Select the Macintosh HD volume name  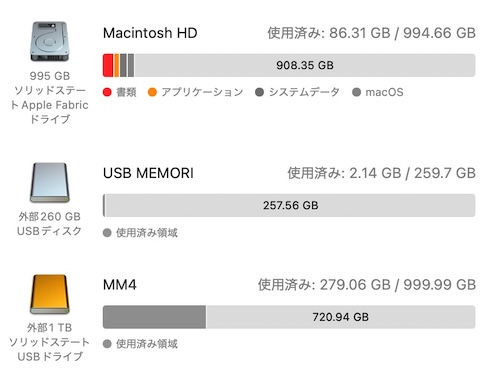[150, 33]
